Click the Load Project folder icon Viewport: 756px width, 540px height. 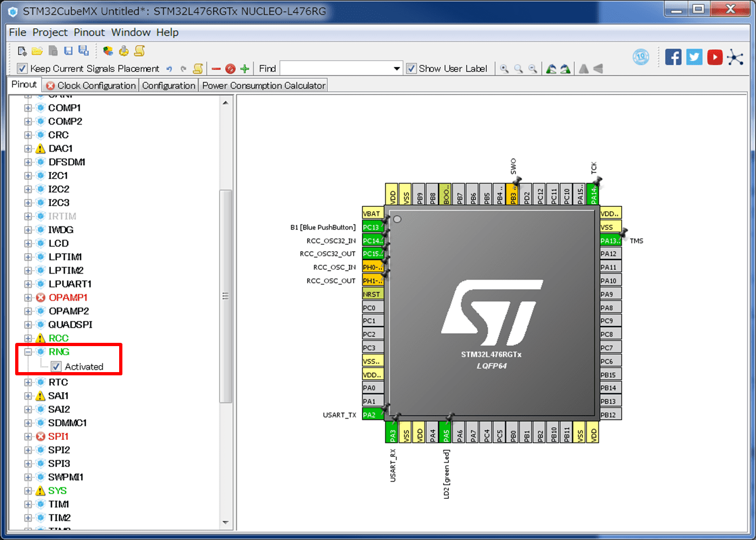(37, 51)
